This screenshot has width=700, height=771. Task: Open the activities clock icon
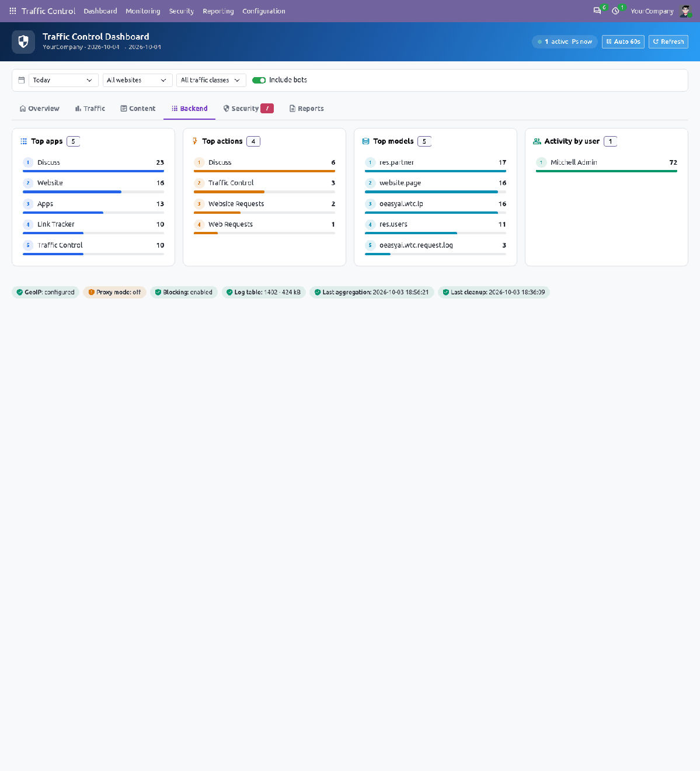(x=615, y=11)
